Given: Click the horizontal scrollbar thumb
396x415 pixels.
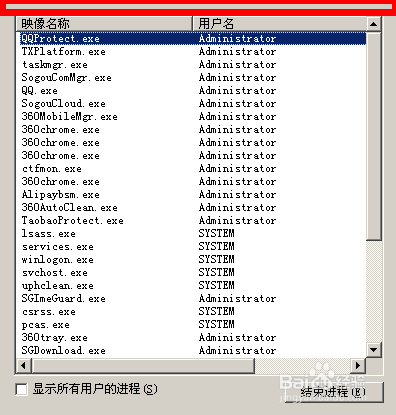Looking at the screenshot, I should pyautogui.click(x=143, y=365).
